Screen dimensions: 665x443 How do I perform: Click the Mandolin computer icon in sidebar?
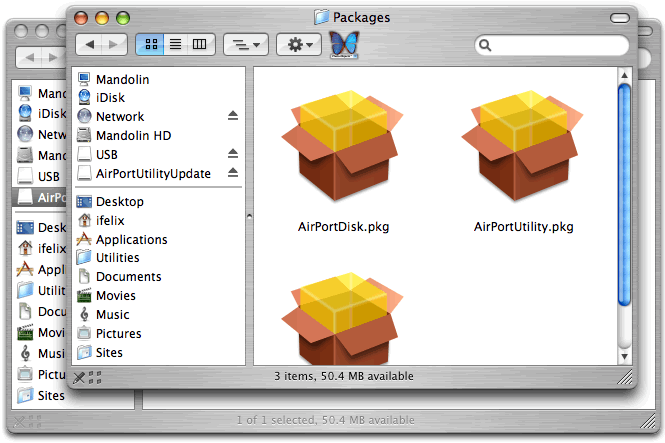click(84, 79)
